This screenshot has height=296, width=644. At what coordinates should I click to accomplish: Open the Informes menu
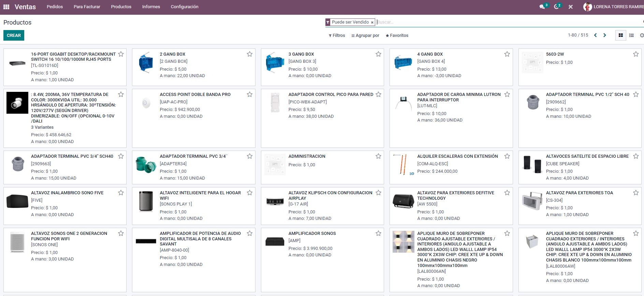151,7
